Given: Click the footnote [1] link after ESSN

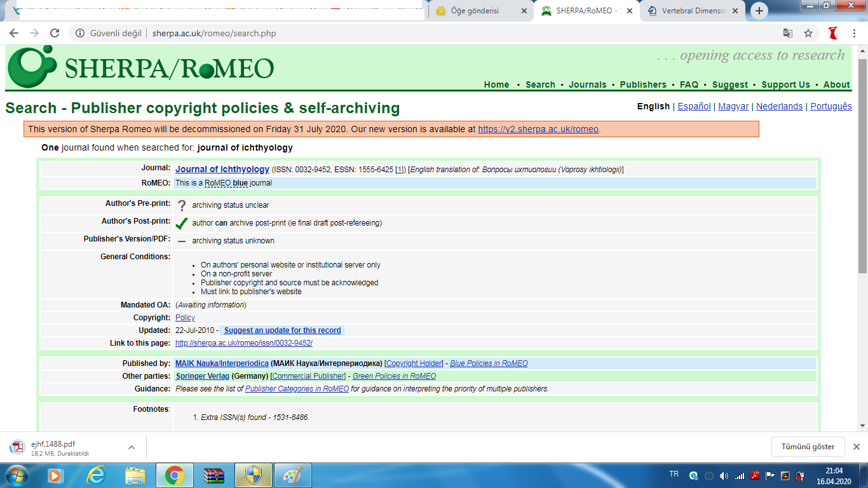Looking at the screenshot, I should pyautogui.click(x=400, y=170).
